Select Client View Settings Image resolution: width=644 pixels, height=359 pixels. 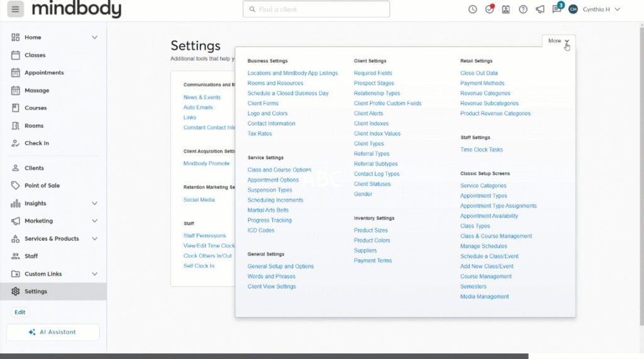tap(272, 286)
